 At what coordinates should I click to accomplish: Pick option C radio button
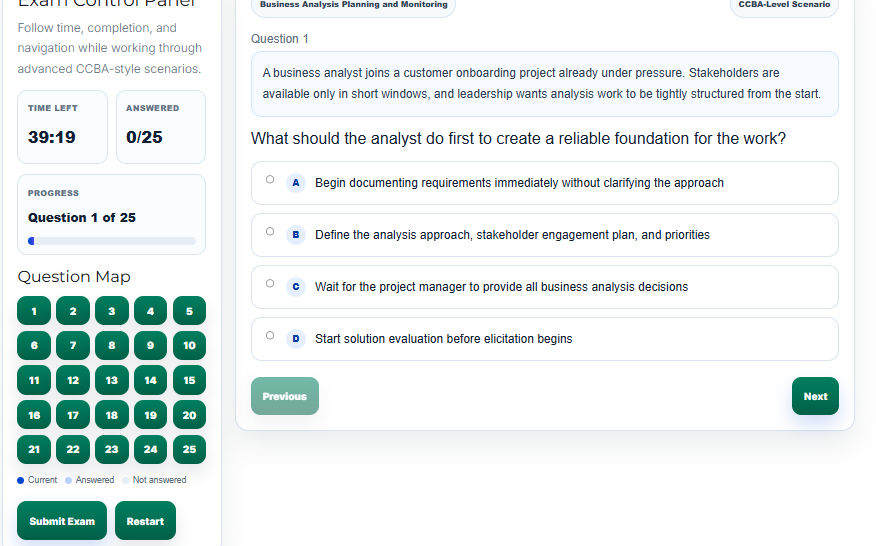[270, 284]
